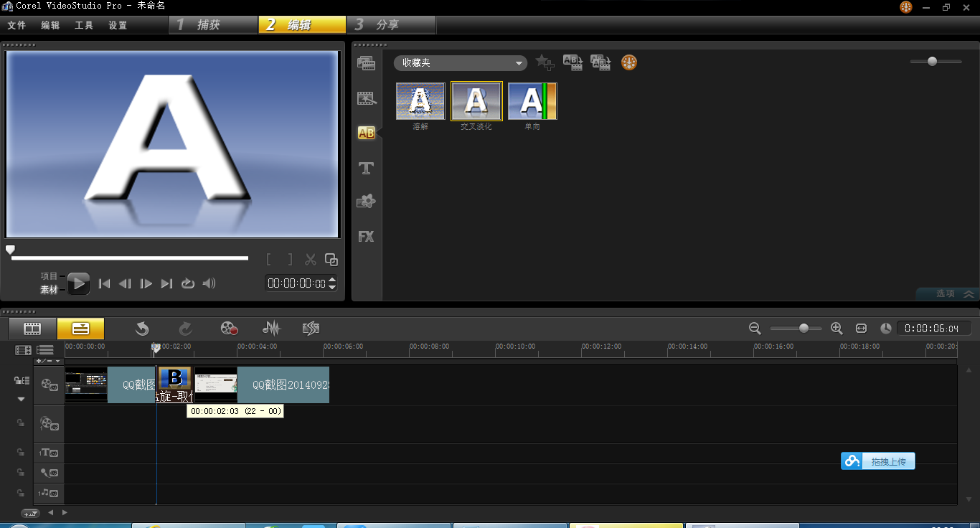980x528 pixels.
Task: Open the timeline bottom-left options button
Action: [x=30, y=513]
